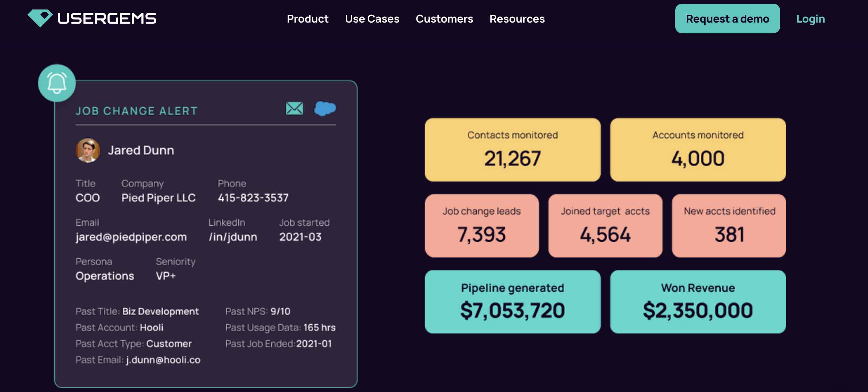Click the Salesforce cloud icon

click(x=325, y=108)
